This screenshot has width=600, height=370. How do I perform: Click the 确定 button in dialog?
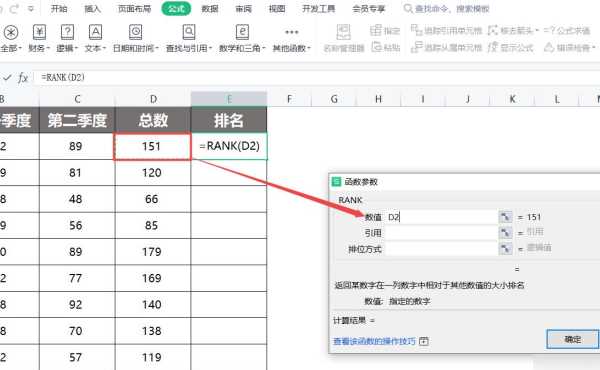point(572,339)
